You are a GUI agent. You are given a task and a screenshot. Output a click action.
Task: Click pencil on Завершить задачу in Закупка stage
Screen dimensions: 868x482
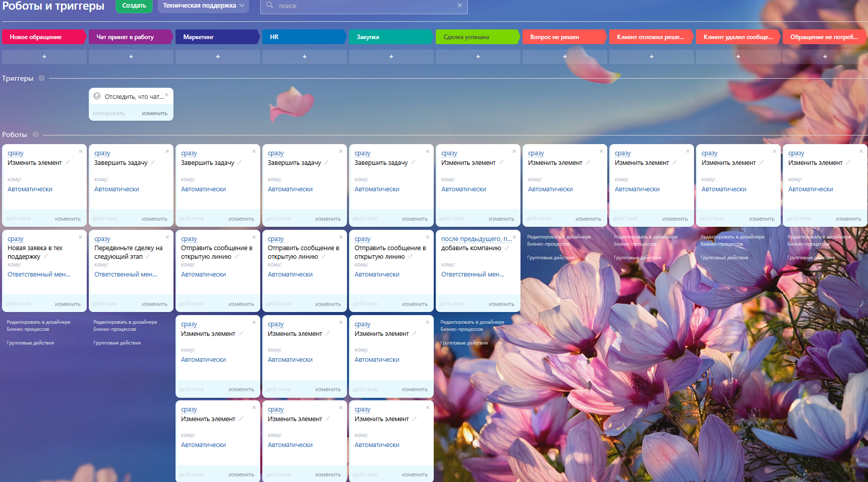[413, 163]
